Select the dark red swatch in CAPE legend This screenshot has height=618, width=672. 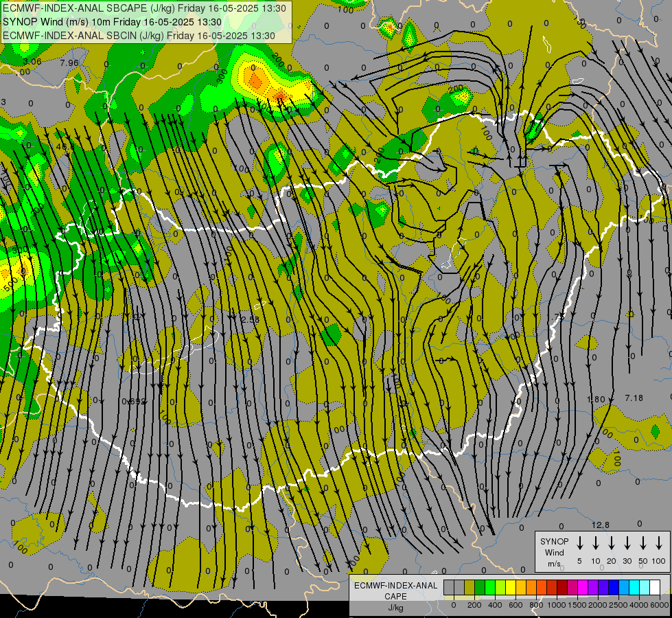562,587
